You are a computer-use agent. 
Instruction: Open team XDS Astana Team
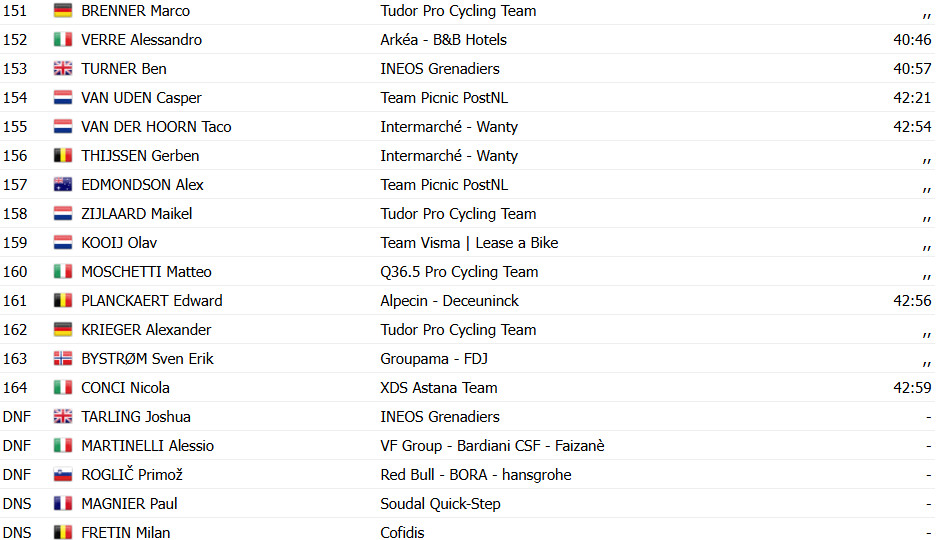[x=438, y=388]
